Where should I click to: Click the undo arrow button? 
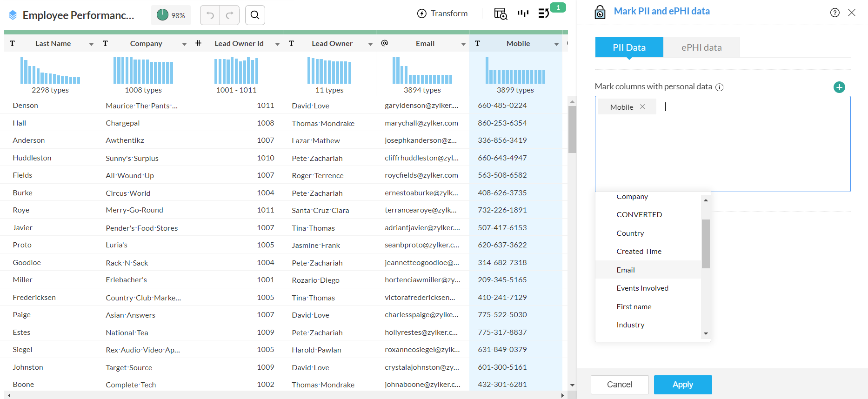pos(210,15)
